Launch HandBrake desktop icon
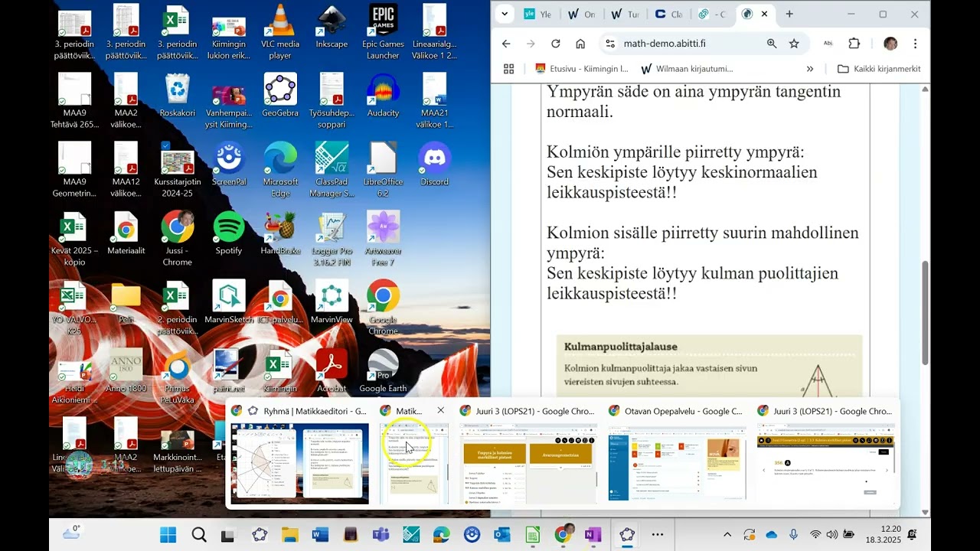The height and width of the screenshot is (551, 980). tap(280, 233)
